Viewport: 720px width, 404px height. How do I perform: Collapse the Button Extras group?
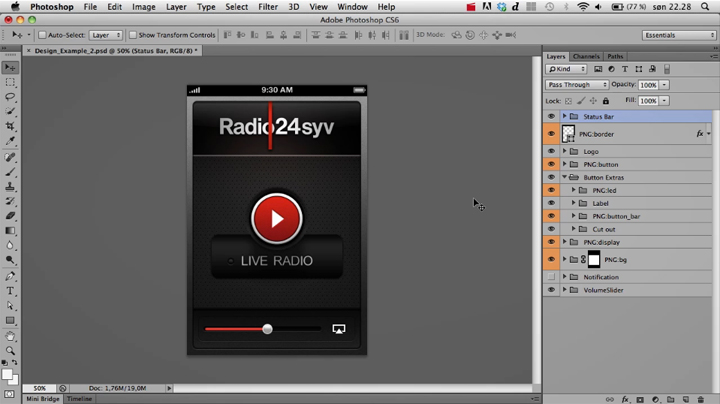[564, 177]
